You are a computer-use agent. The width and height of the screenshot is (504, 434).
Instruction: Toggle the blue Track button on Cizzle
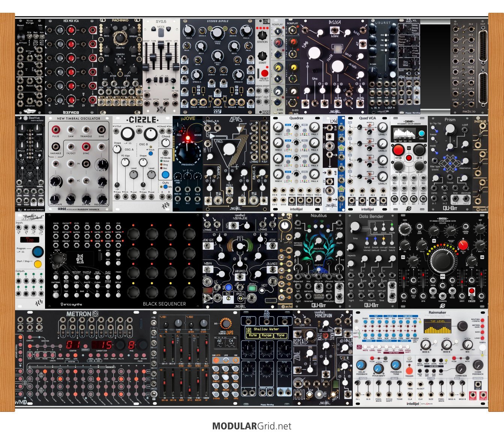(150, 153)
